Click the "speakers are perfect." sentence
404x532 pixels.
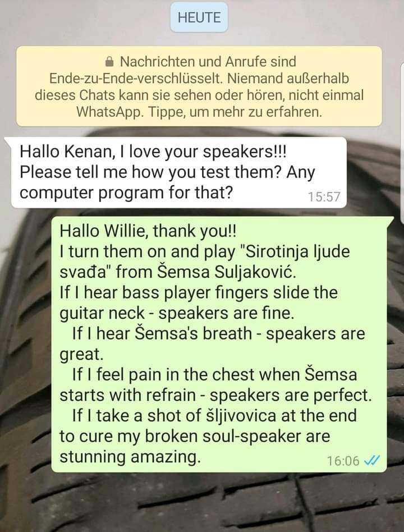tap(291, 395)
